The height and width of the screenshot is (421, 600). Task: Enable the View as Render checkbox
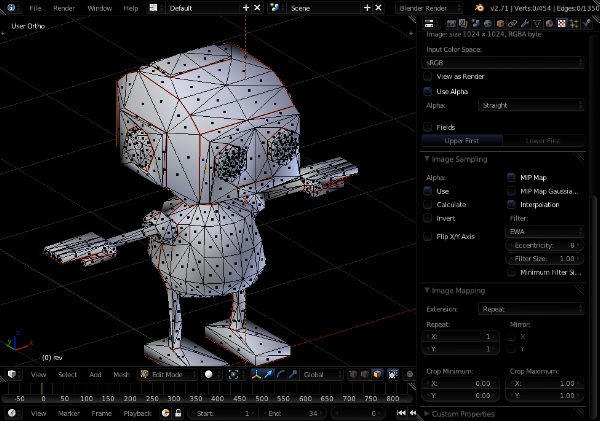(x=428, y=76)
